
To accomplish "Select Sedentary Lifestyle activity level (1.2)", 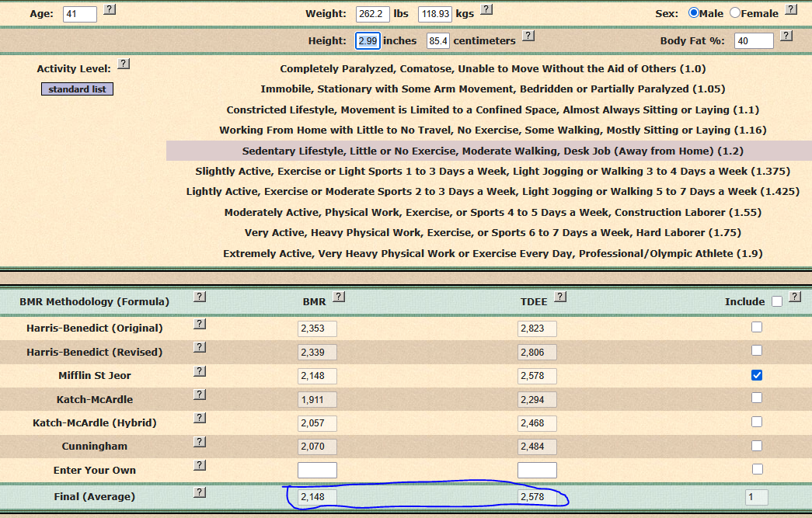I will point(489,151).
